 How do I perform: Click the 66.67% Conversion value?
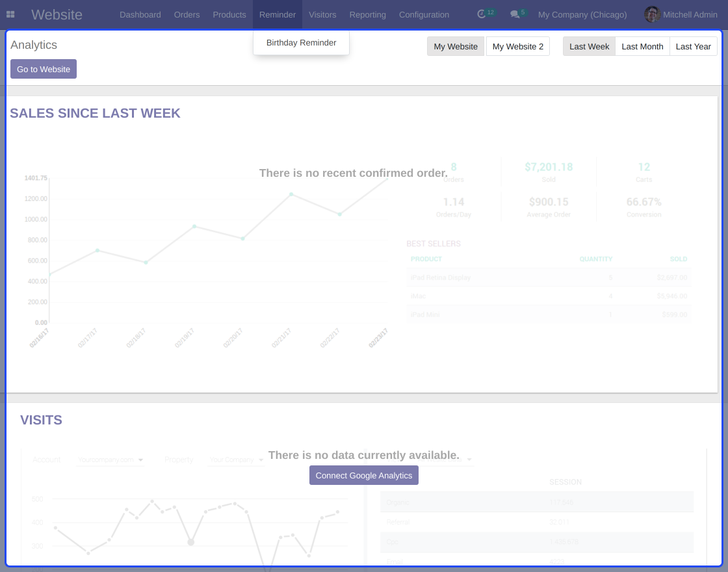click(644, 202)
